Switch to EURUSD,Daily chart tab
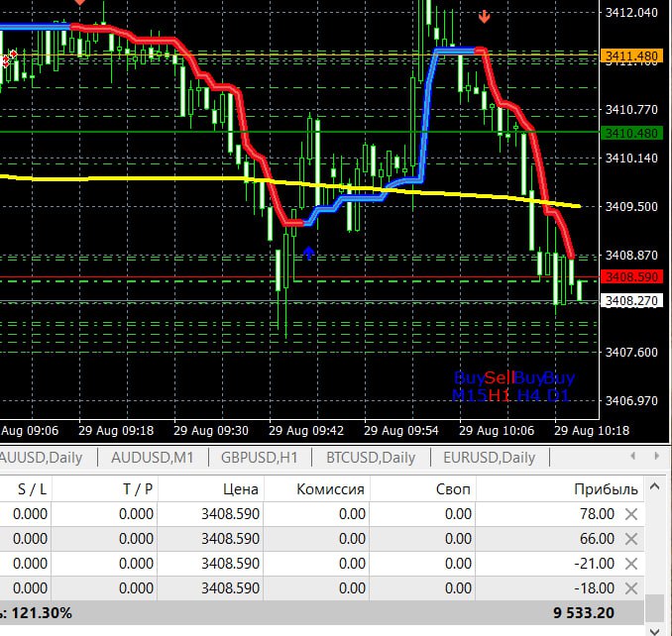The image size is (672, 636). [x=490, y=458]
